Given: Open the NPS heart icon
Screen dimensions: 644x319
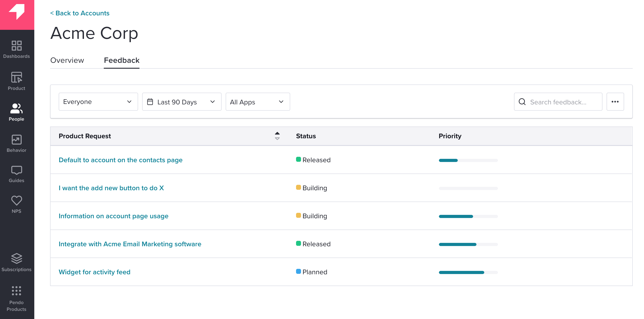Looking at the screenshot, I should 16,201.
